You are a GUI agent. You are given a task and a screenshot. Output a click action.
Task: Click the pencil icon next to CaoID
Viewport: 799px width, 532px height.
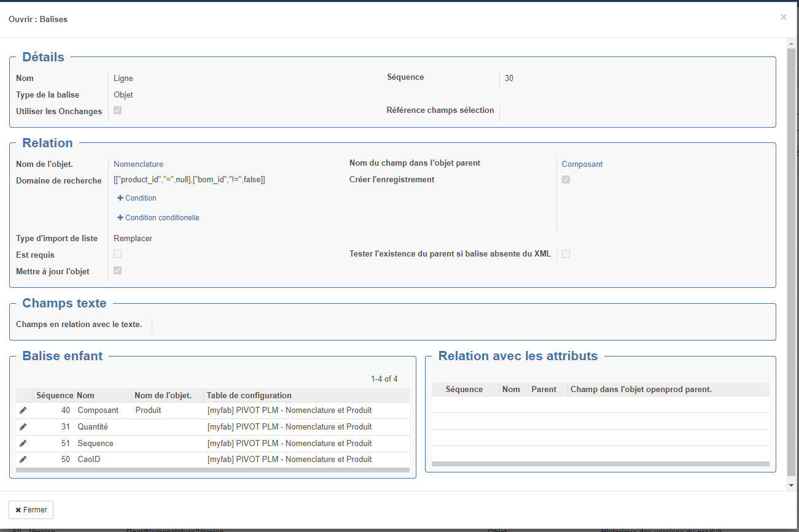click(23, 459)
